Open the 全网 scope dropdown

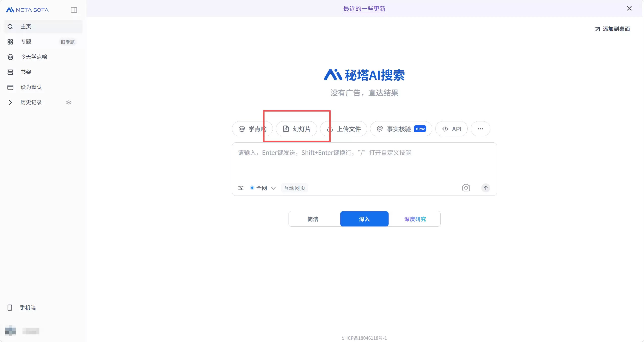point(263,188)
